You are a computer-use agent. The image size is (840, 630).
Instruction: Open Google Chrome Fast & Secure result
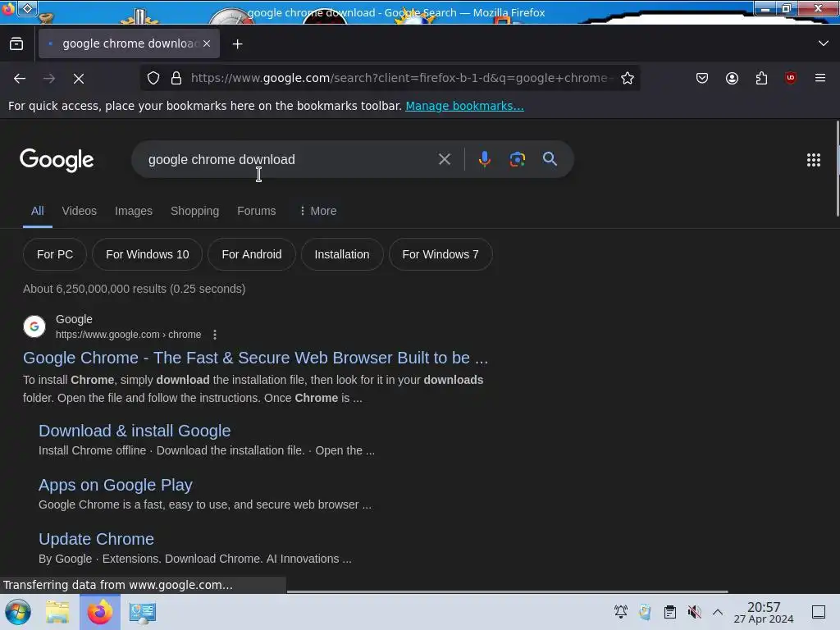(256, 358)
